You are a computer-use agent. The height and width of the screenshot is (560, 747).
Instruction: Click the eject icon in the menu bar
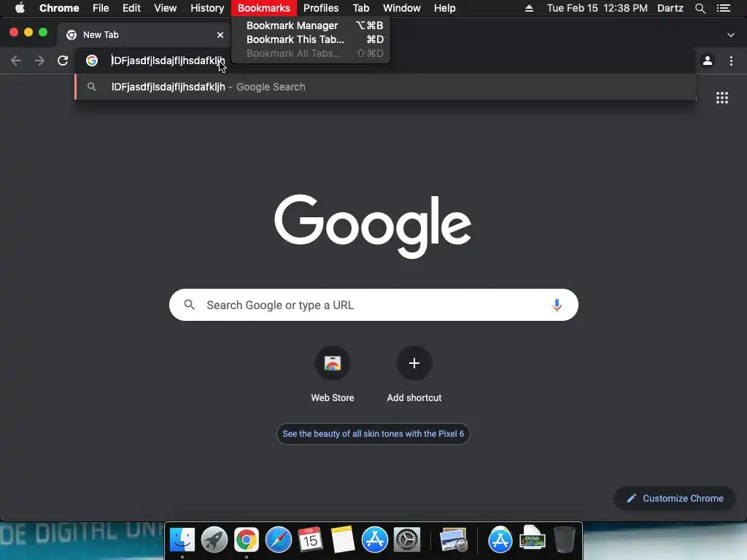[529, 8]
